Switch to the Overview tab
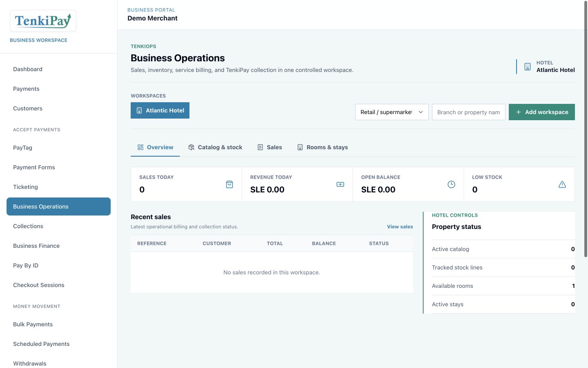This screenshot has height=368, width=588. (155, 147)
